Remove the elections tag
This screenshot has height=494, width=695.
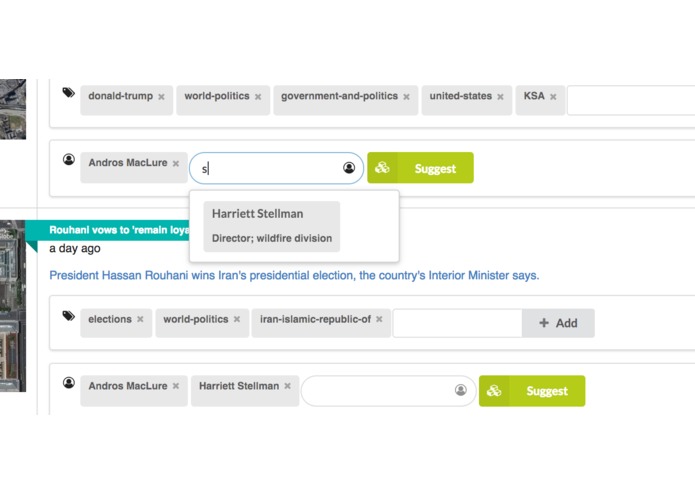click(x=140, y=319)
